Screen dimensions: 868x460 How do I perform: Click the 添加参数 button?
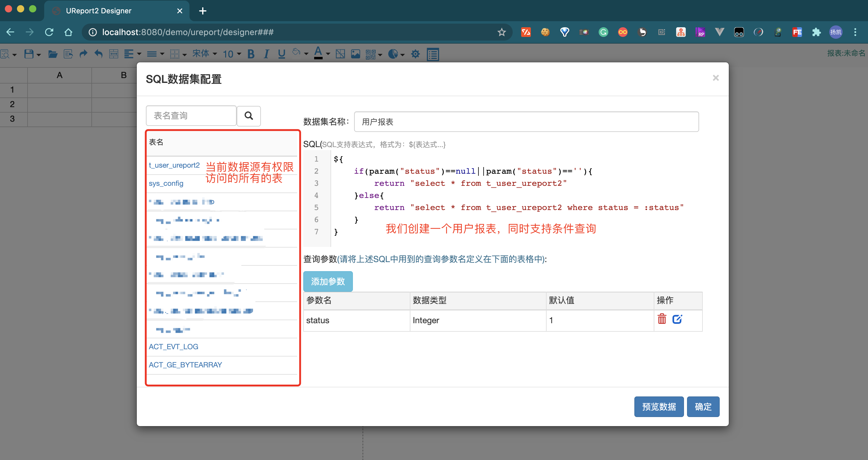coord(328,281)
